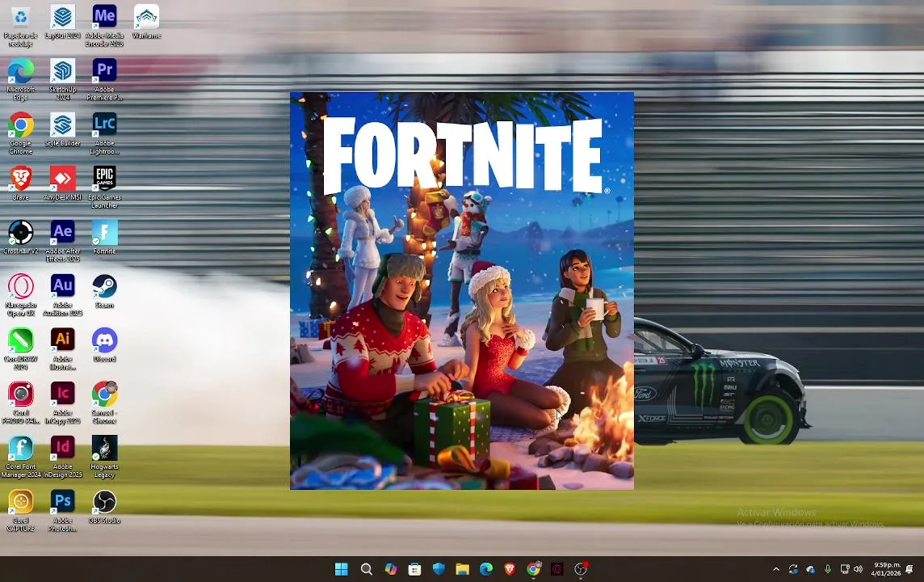Select Adobe Lightroom Classic desktop icon
The height and width of the screenshot is (582, 924).
[104, 133]
